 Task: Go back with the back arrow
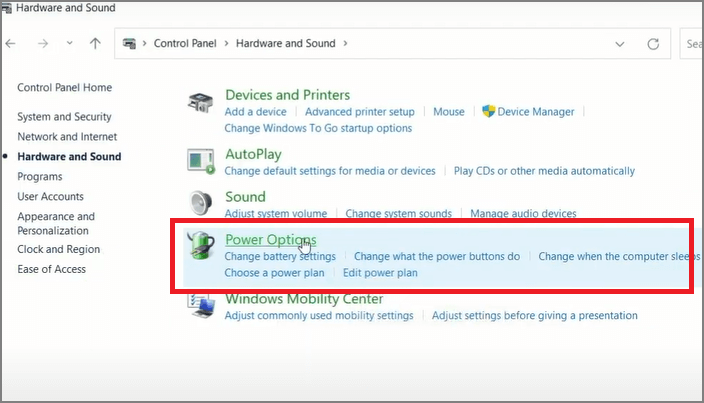pos(10,44)
